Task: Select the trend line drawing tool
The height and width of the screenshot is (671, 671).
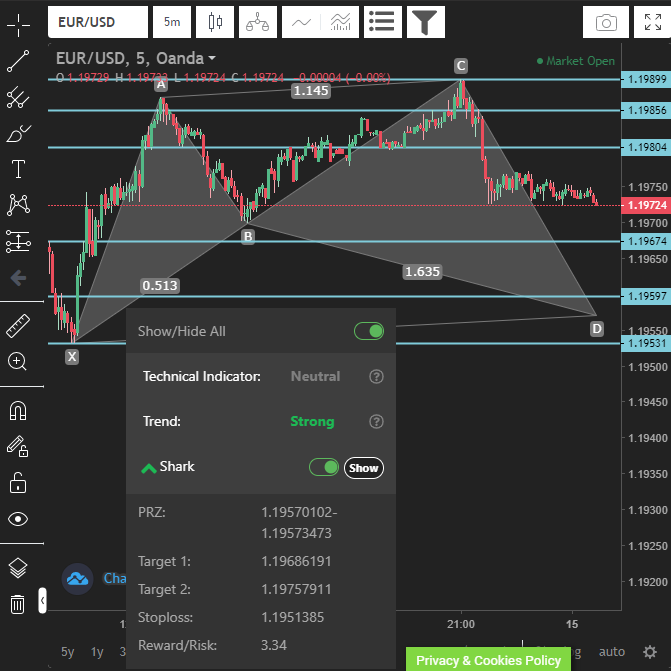Action: click(18, 61)
